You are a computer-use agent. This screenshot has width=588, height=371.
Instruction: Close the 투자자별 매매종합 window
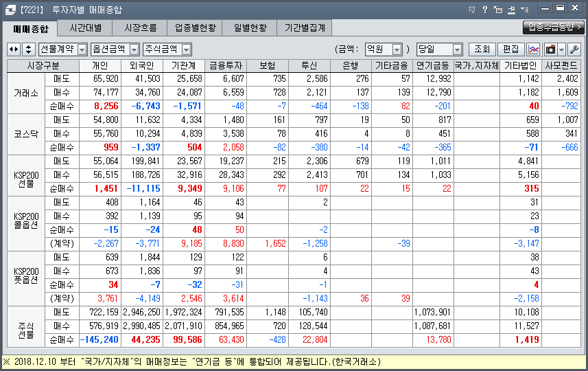click(x=575, y=8)
